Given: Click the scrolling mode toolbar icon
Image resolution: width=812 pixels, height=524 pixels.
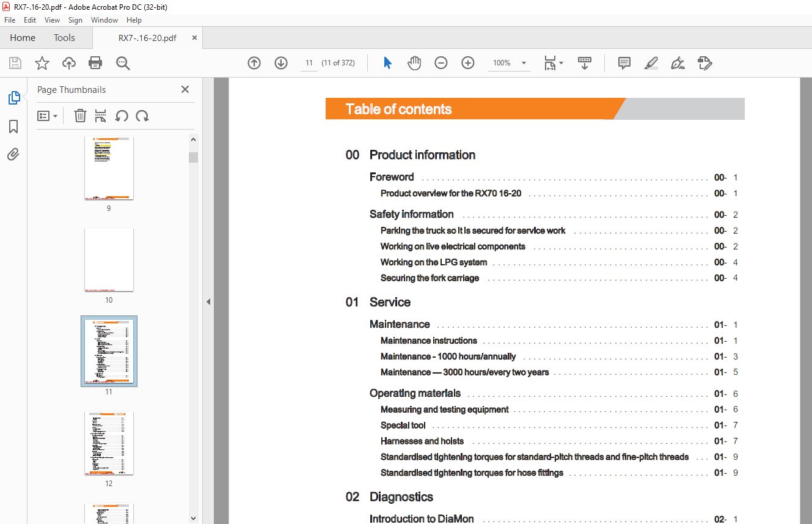Looking at the screenshot, I should (585, 63).
